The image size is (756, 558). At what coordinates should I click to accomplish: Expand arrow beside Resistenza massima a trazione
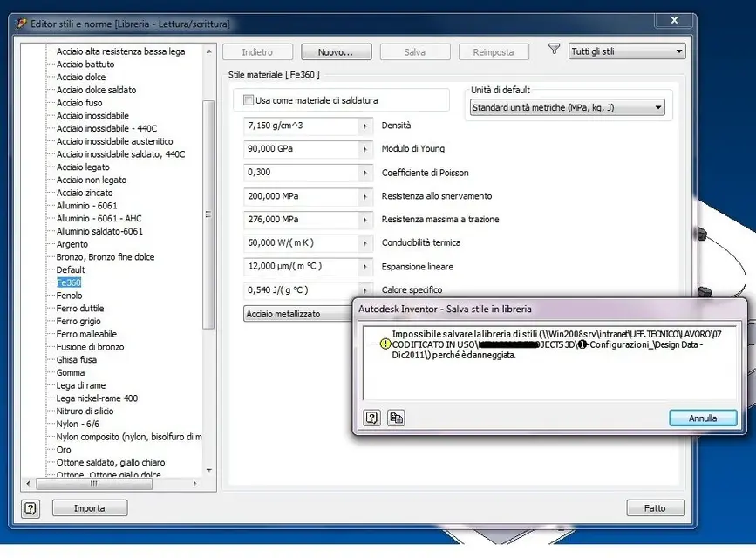(365, 220)
